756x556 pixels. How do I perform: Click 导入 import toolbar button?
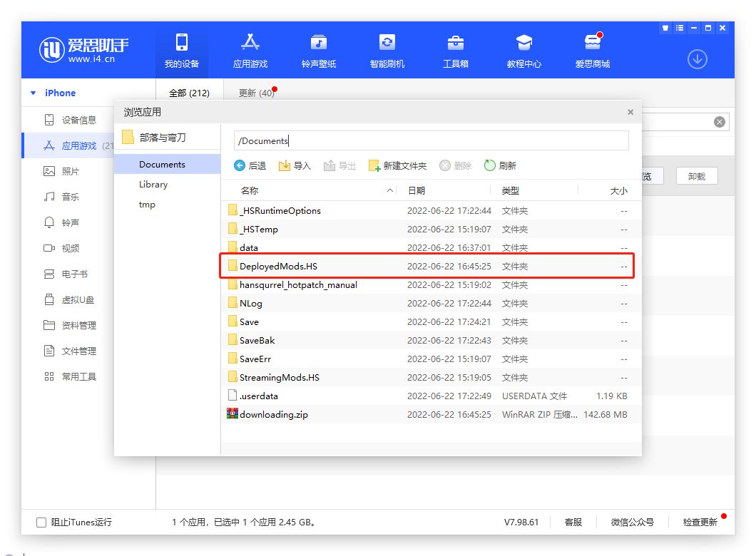pos(295,166)
